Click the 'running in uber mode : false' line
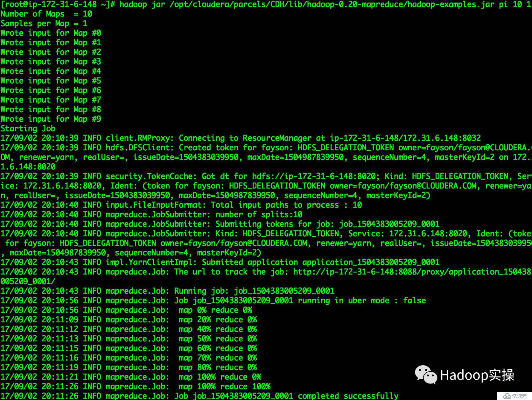The width and height of the screenshot is (532, 400). (x=213, y=301)
